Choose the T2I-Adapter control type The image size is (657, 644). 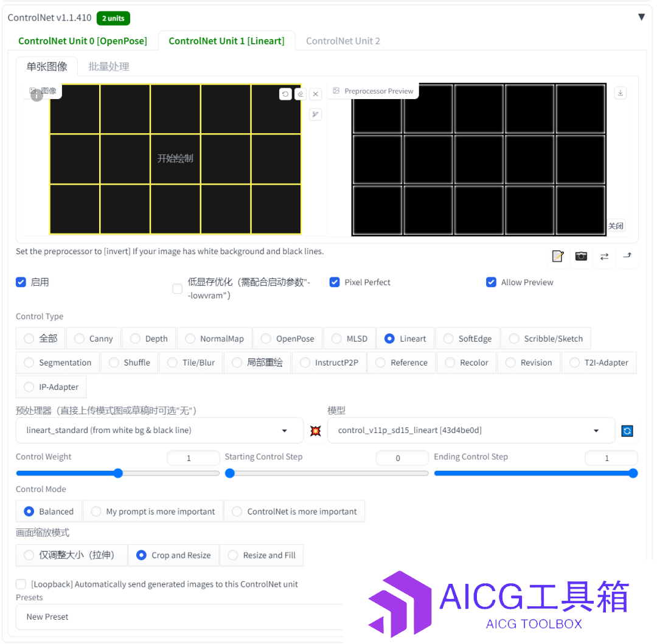pyautogui.click(x=599, y=362)
